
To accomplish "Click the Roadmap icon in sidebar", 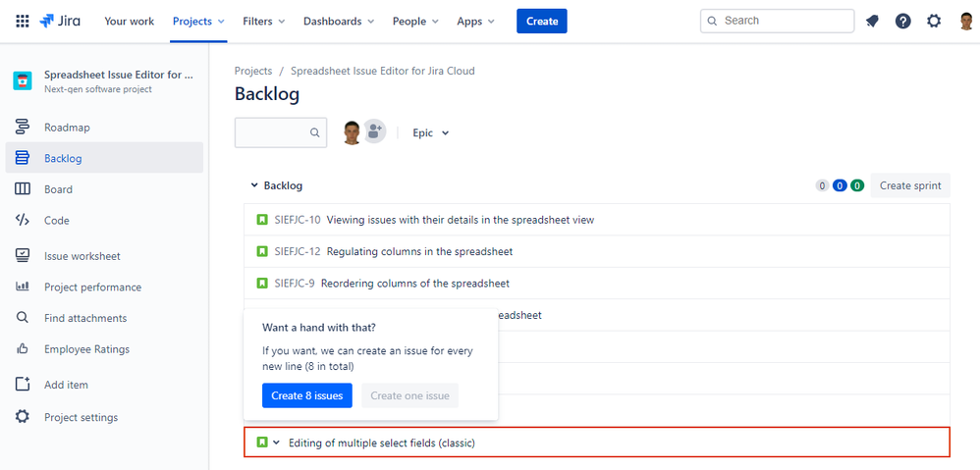I will pos(22,128).
